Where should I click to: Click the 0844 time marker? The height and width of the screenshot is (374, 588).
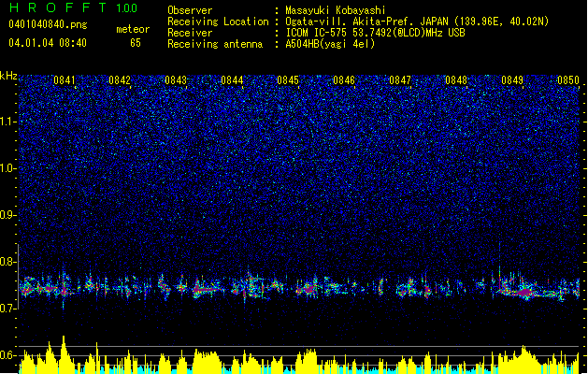click(x=232, y=80)
